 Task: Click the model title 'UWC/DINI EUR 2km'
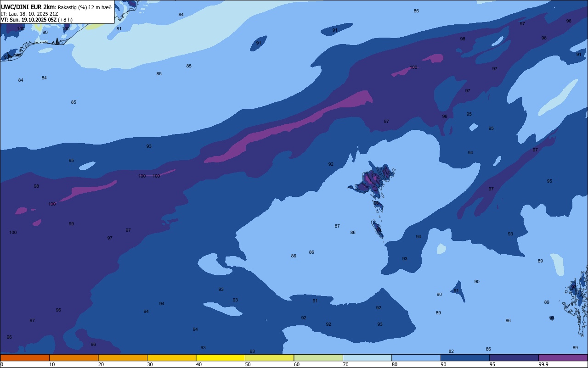pyautogui.click(x=28, y=7)
